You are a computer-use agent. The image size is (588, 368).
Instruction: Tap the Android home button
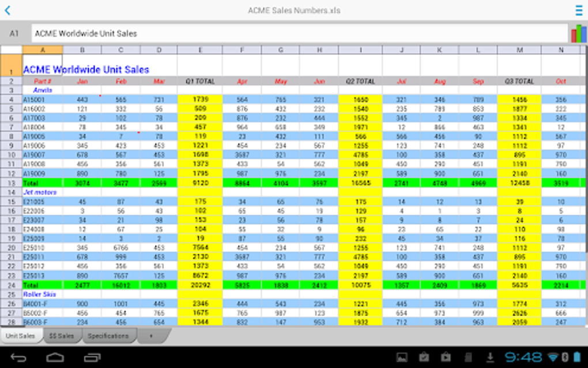[55, 358]
